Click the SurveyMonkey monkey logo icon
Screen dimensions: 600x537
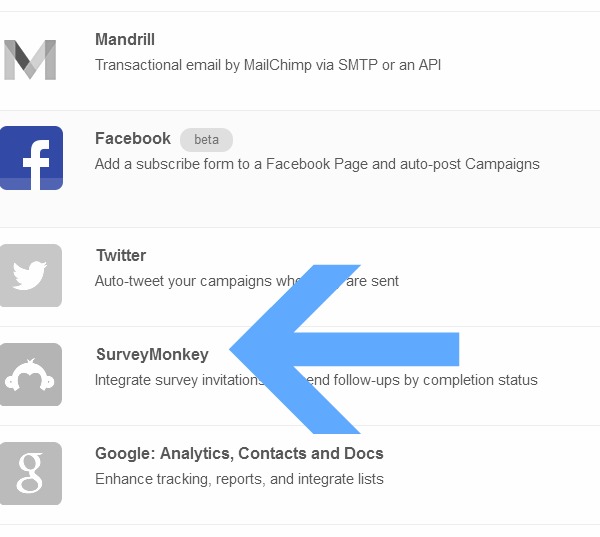[31, 374]
